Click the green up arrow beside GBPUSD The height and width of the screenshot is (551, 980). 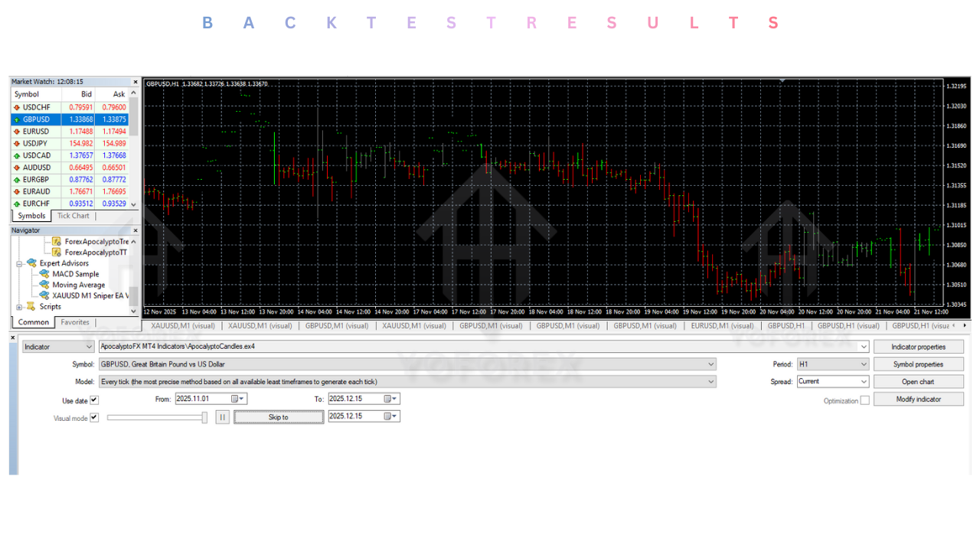point(17,119)
